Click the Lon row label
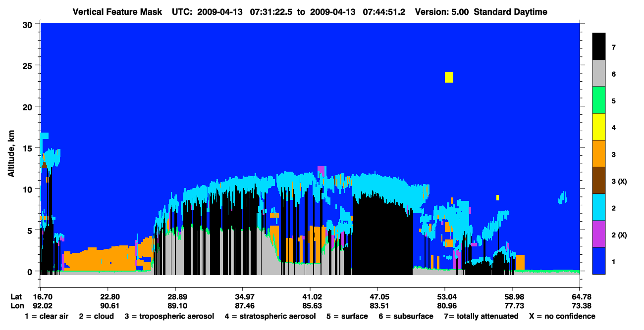Screen dimensions: 644x330 [x=17, y=306]
